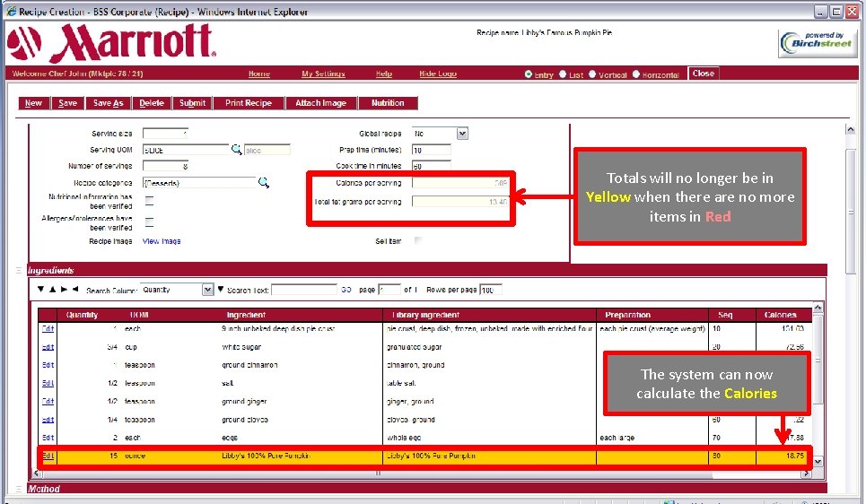Toggle the Sell item checkbox

(x=418, y=240)
